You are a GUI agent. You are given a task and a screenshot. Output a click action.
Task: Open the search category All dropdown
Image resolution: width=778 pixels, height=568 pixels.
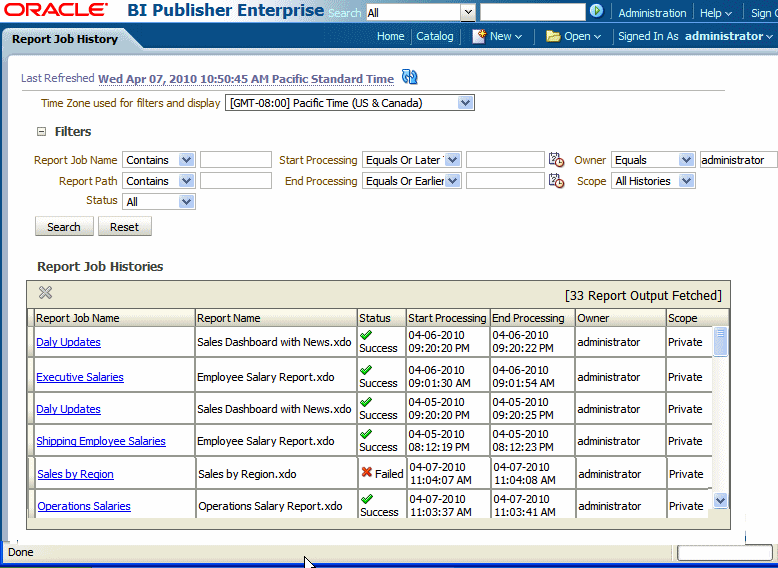tap(467, 12)
